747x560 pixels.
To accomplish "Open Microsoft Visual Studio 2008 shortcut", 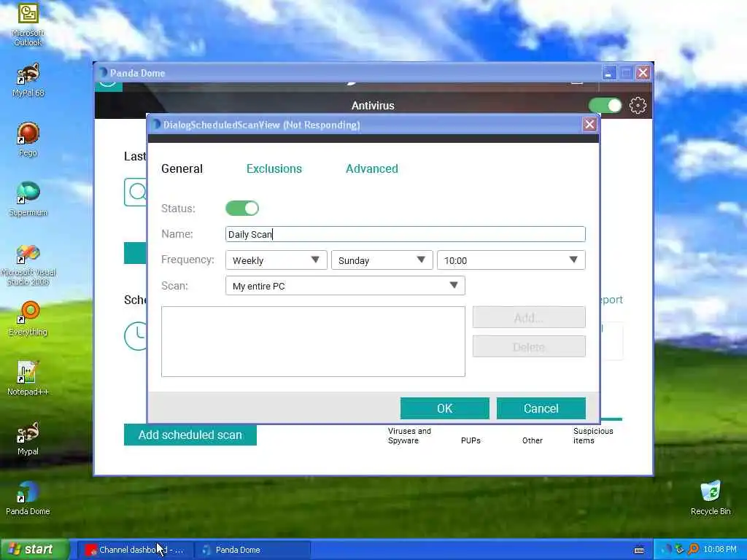I will tap(28, 265).
